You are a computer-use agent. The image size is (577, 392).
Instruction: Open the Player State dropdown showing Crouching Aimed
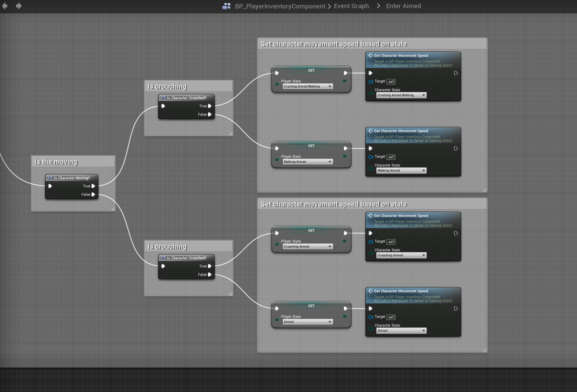[308, 246]
